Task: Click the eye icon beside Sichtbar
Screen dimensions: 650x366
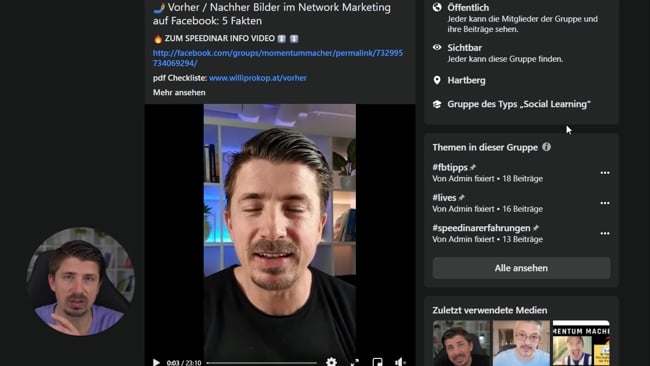Action: (x=437, y=47)
